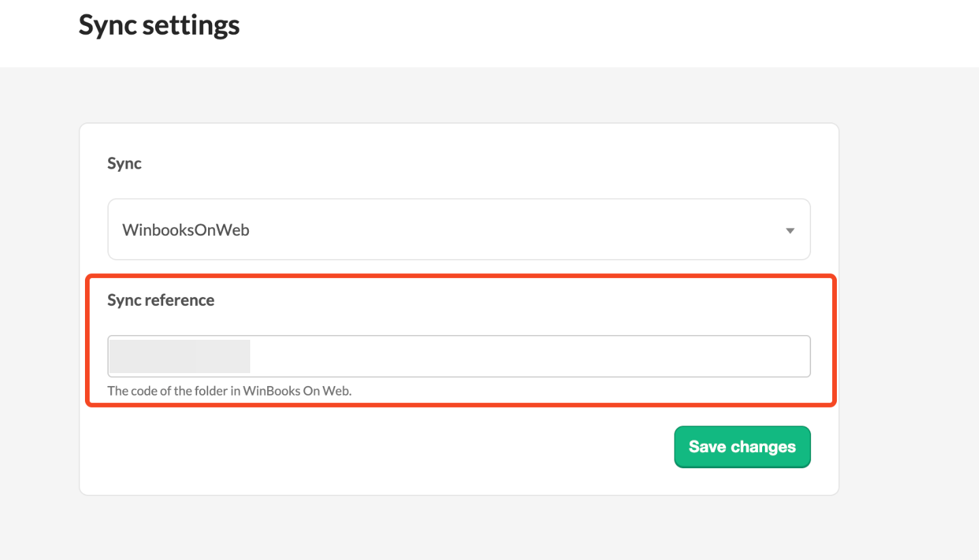The height and width of the screenshot is (560, 979).
Task: Click the Sync field label
Action: pos(124,164)
